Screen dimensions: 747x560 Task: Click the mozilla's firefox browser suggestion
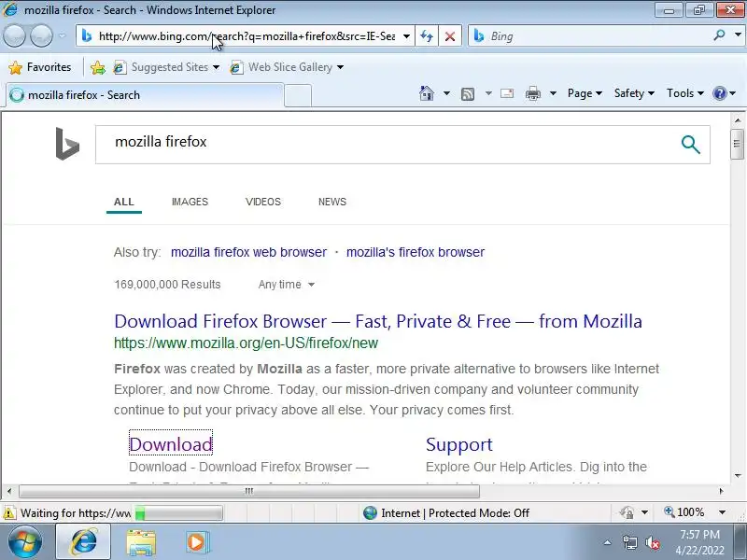pyautogui.click(x=416, y=252)
